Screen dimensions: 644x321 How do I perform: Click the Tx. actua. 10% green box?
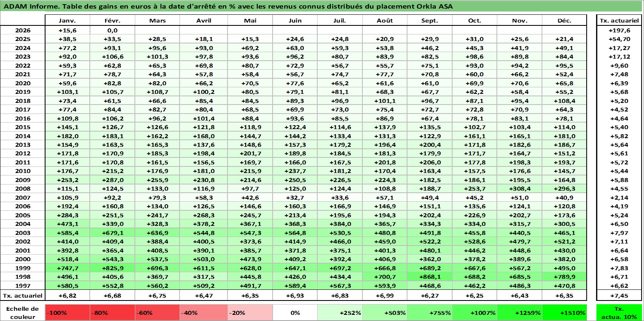619,312
